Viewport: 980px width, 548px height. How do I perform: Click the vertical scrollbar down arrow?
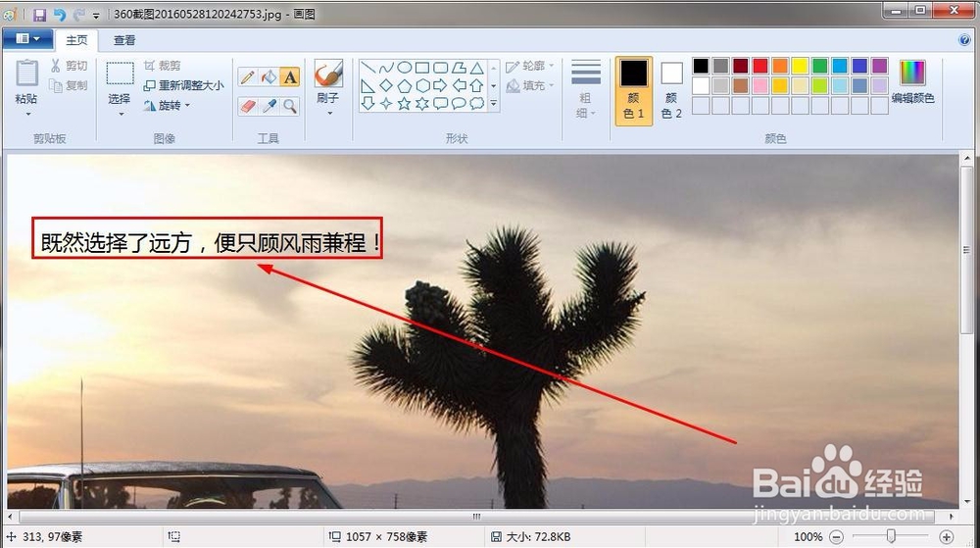tap(967, 502)
